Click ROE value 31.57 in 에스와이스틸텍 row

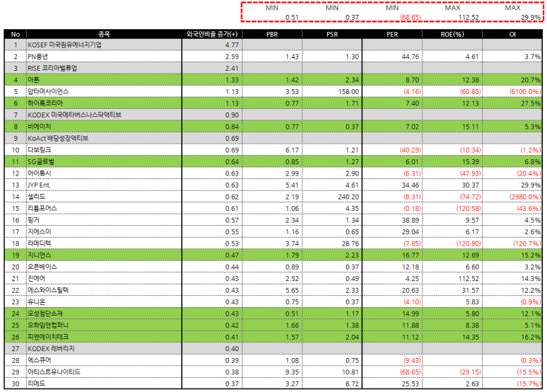coord(471,291)
